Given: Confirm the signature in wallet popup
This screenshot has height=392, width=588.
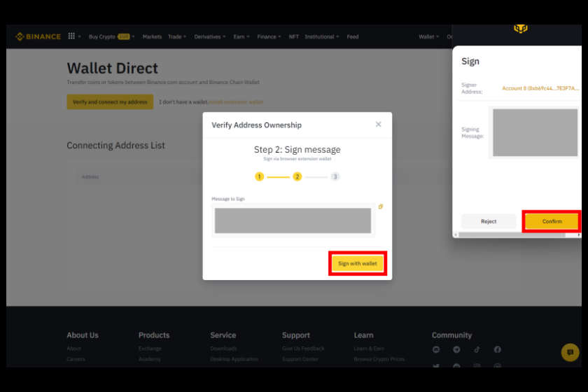Looking at the screenshot, I should tap(552, 221).
